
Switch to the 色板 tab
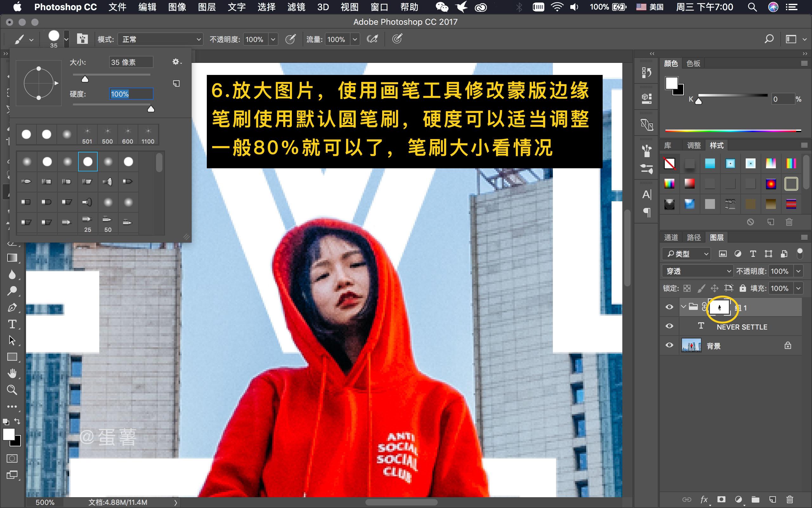[693, 63]
